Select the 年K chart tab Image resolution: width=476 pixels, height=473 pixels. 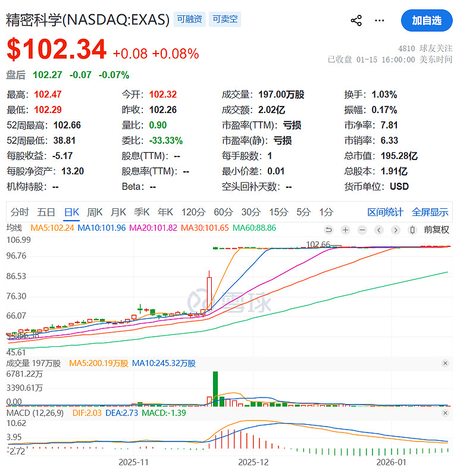point(165,212)
